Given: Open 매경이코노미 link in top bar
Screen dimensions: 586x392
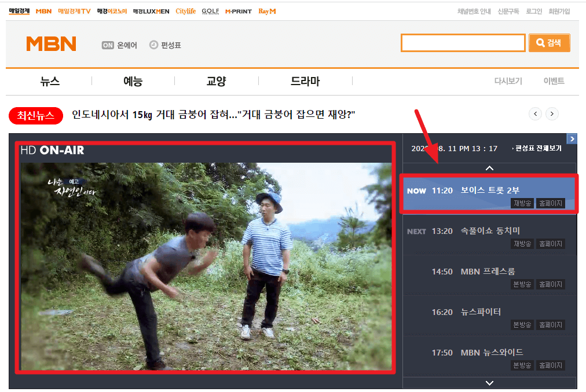Looking at the screenshot, I should tap(112, 11).
